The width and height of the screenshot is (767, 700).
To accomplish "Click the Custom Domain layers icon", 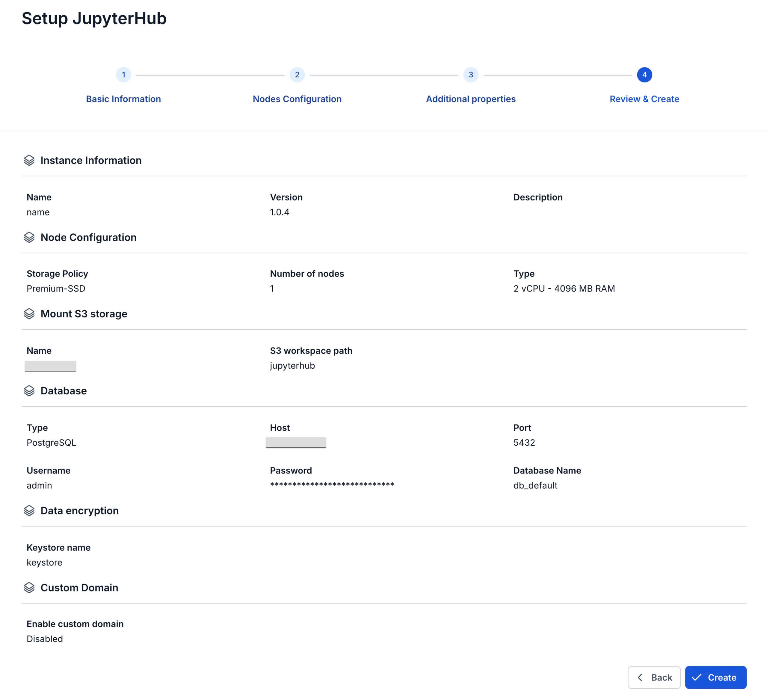I will pyautogui.click(x=29, y=588).
